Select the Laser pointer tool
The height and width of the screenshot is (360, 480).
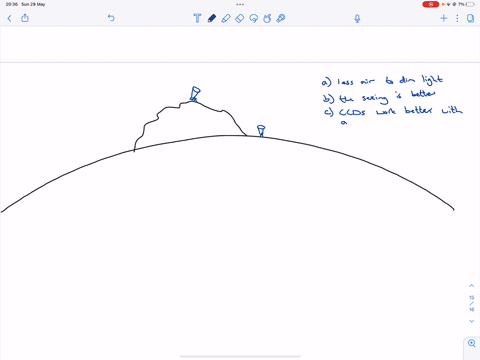[281, 18]
